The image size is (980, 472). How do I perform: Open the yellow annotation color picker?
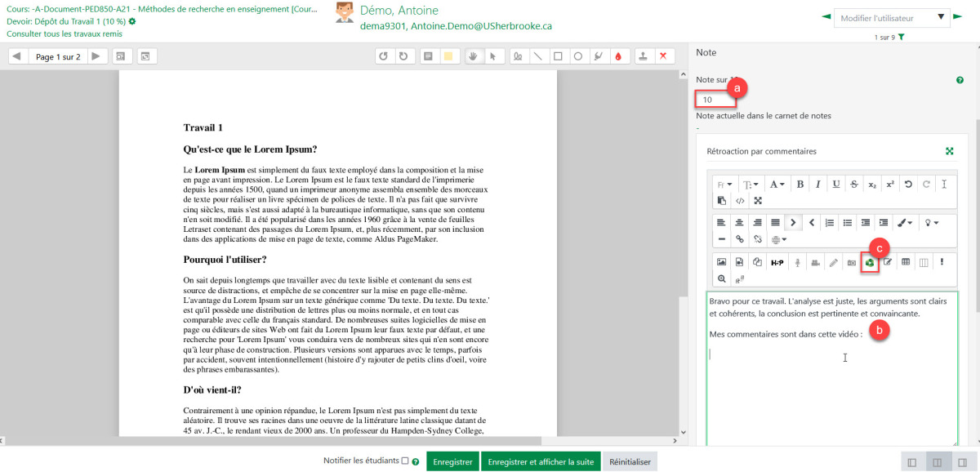coord(448,56)
